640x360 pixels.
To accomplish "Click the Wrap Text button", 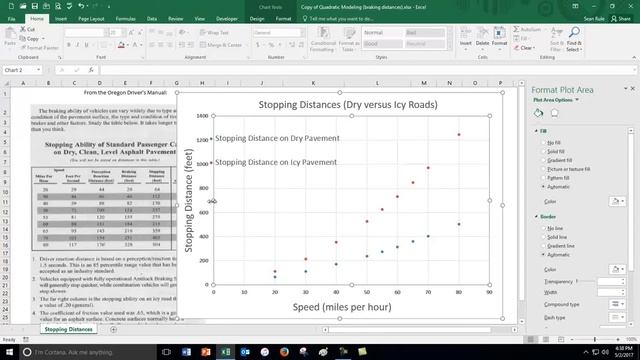I will (x=214, y=33).
